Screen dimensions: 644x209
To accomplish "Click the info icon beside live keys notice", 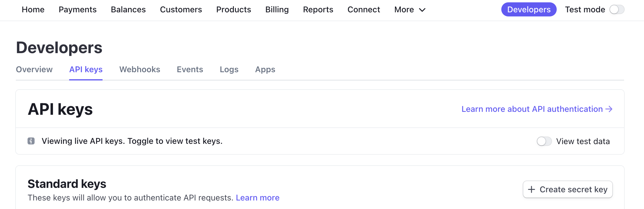I will (31, 141).
